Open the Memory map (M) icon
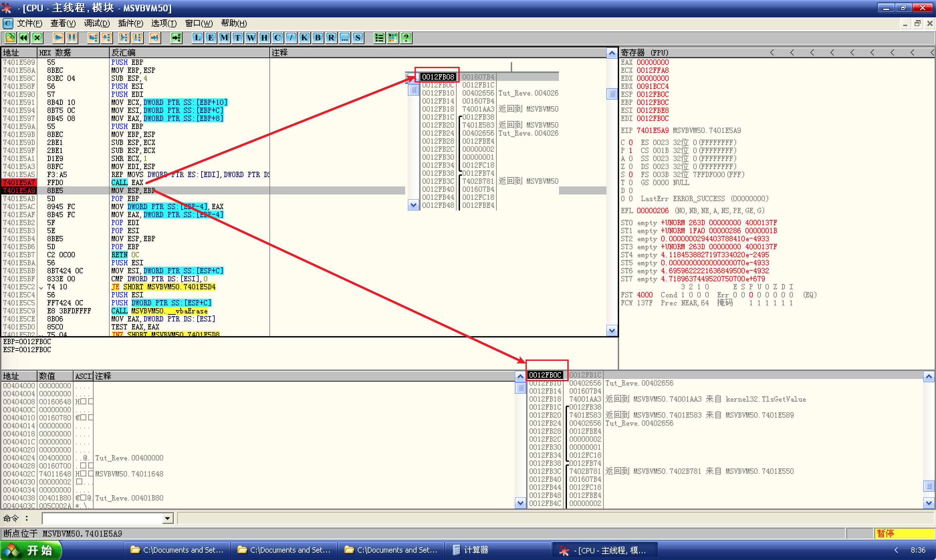 tap(224, 38)
